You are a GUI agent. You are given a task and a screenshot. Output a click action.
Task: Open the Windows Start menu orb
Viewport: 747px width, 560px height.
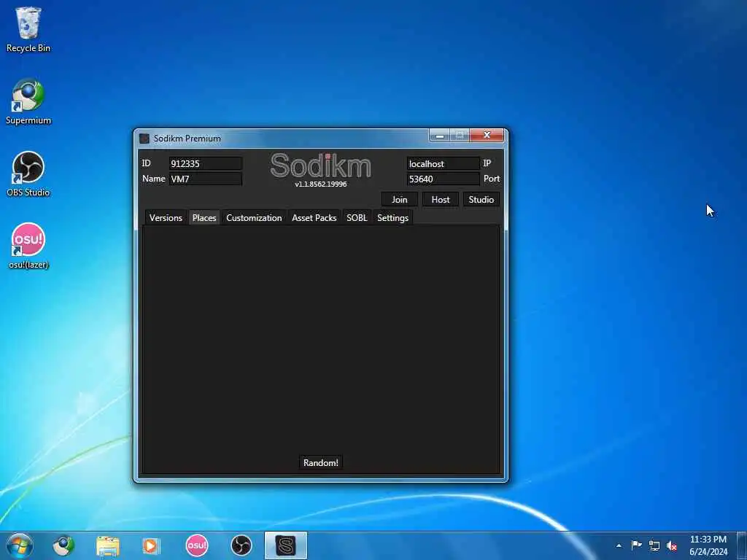(19, 545)
